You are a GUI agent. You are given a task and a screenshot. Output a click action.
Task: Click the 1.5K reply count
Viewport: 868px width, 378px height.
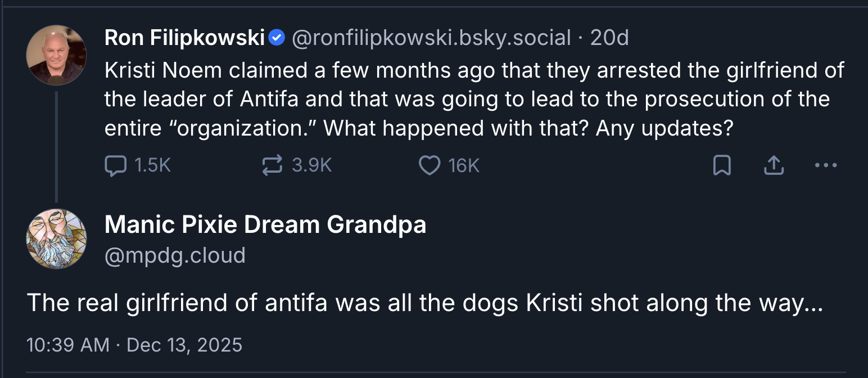[x=152, y=165]
